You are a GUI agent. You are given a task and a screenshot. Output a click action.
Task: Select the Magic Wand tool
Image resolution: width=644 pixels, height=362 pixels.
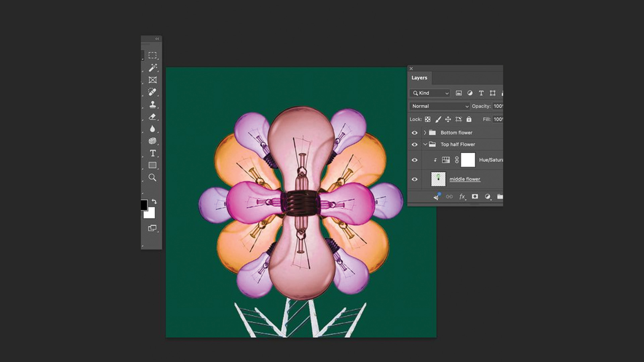pos(153,68)
